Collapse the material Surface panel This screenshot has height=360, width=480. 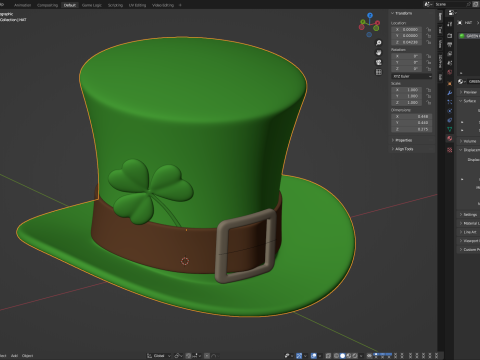[469, 101]
